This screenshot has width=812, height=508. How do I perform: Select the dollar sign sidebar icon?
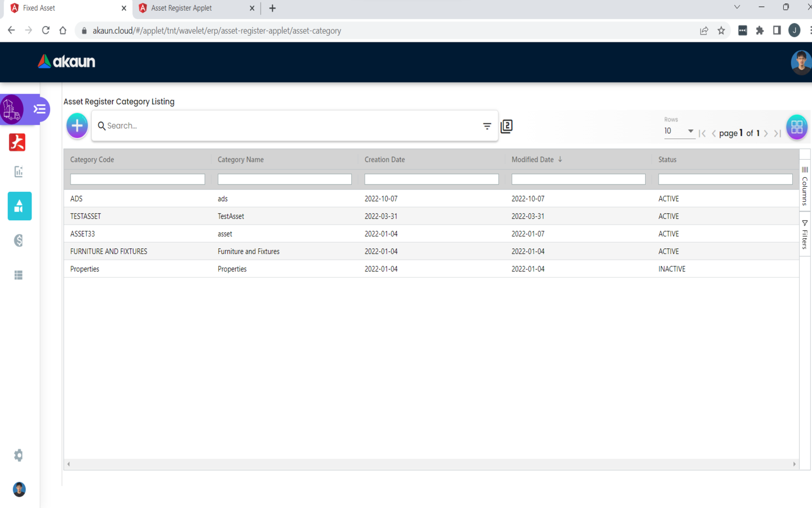[19, 240]
